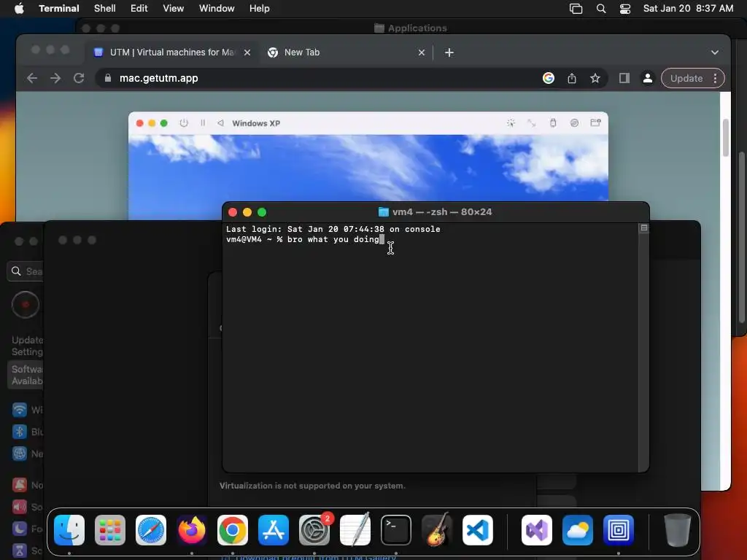The height and width of the screenshot is (560, 747).
Task: Switch to the UTM Virtual machines tab
Action: click(x=172, y=52)
